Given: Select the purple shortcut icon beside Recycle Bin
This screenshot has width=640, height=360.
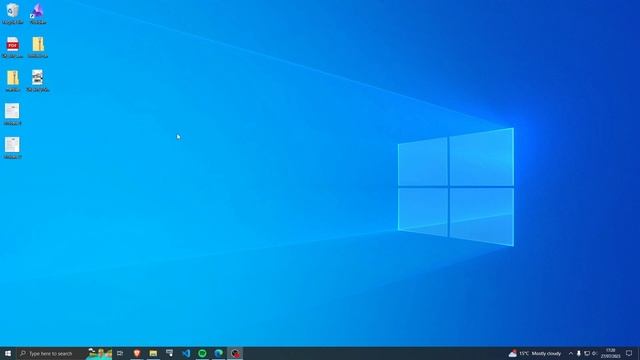Looking at the screenshot, I should (38, 13).
